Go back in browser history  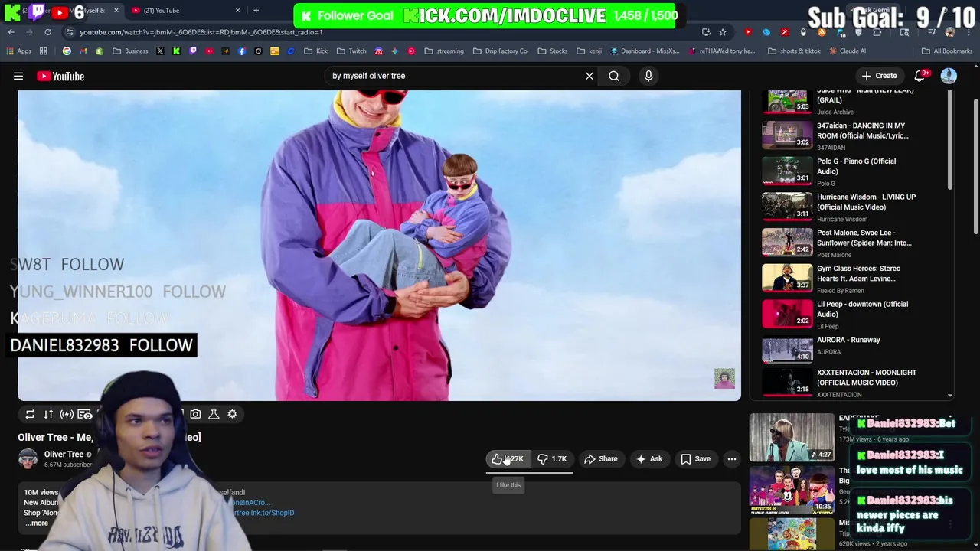pos(11,32)
